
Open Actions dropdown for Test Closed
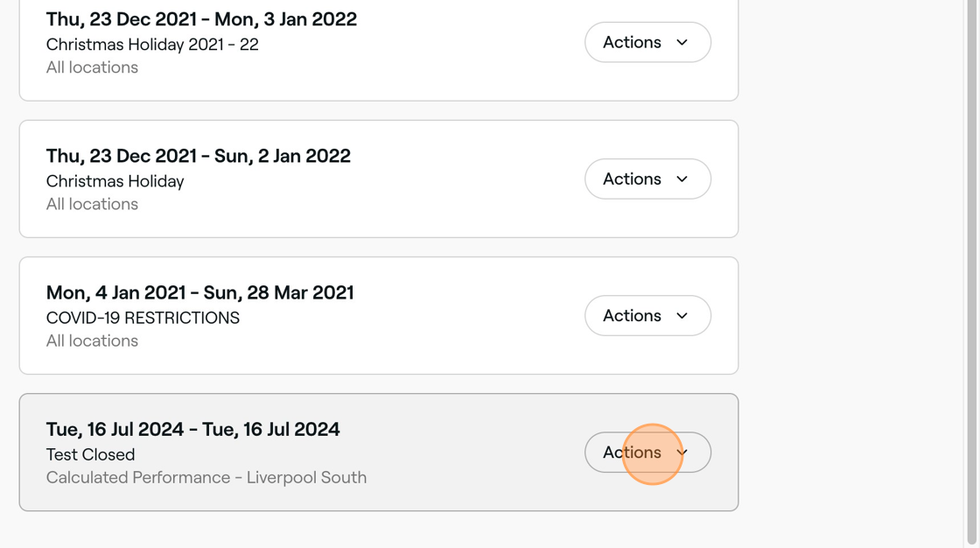click(647, 453)
